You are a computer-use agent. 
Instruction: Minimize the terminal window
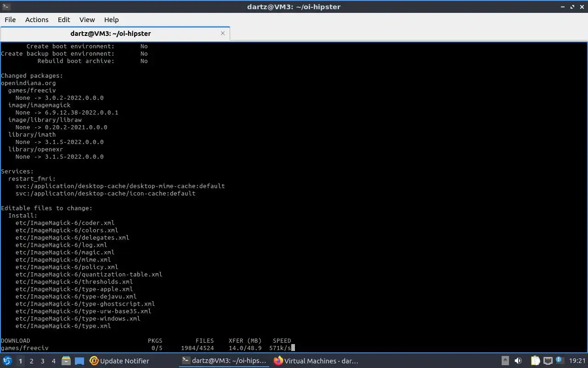[563, 7]
